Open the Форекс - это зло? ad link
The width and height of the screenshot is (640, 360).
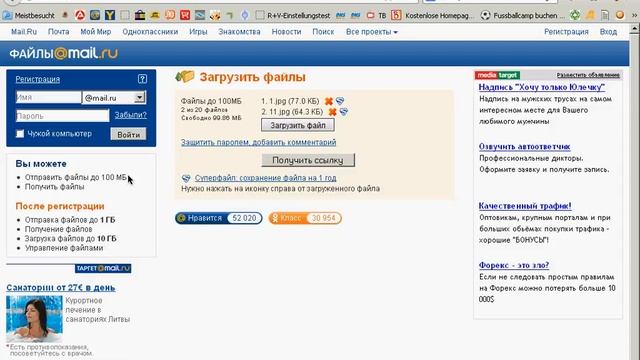tap(514, 265)
